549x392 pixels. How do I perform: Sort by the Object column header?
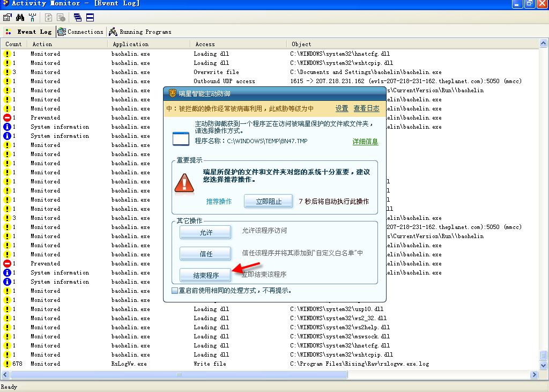(x=413, y=44)
